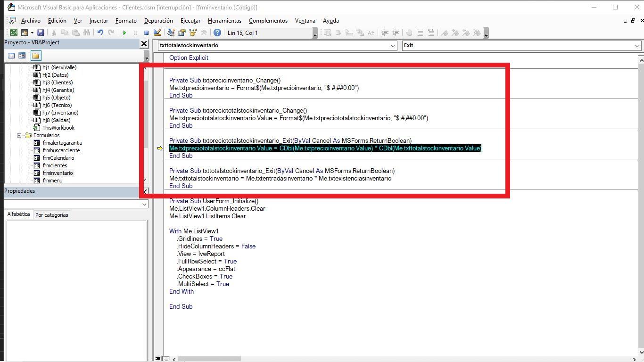Viewport: 644px width, 362px height.
Task: Open Find with binoculars icon
Action: (86, 33)
